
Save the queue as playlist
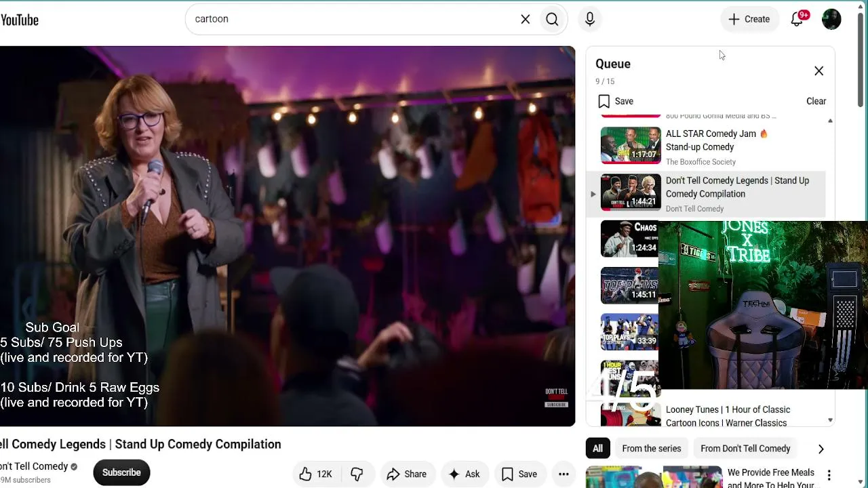click(x=616, y=101)
